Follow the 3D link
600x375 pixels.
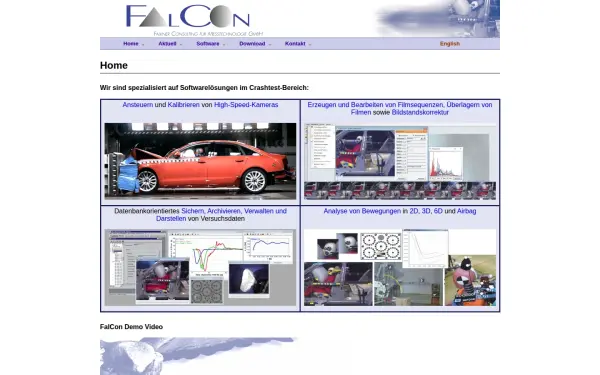pos(426,211)
